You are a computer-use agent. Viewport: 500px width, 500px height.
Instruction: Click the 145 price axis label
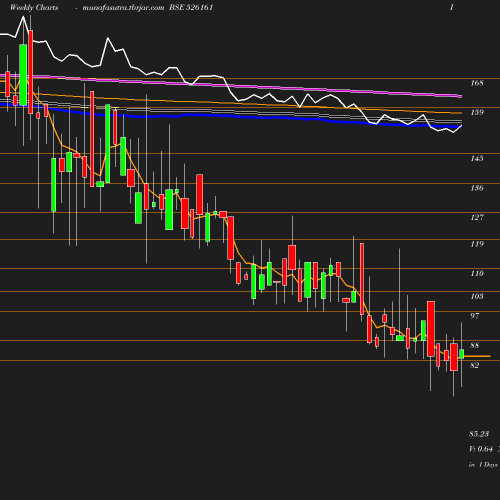tap(477, 158)
